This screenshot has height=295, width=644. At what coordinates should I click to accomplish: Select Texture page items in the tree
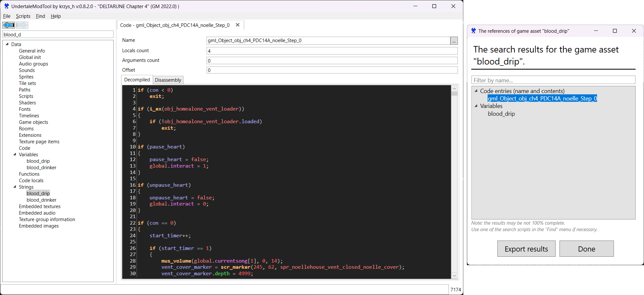(39, 142)
